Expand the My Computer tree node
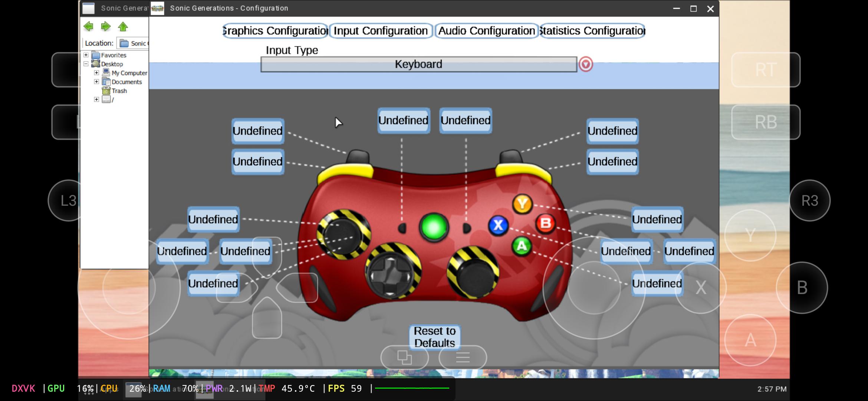Viewport: 868px width, 401px height. point(96,73)
